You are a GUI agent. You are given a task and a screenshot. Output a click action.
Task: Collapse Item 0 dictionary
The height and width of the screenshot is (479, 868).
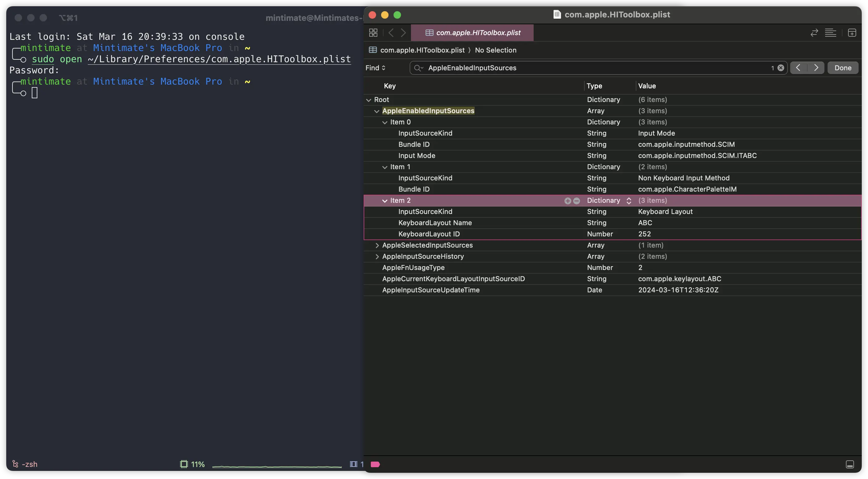point(385,122)
